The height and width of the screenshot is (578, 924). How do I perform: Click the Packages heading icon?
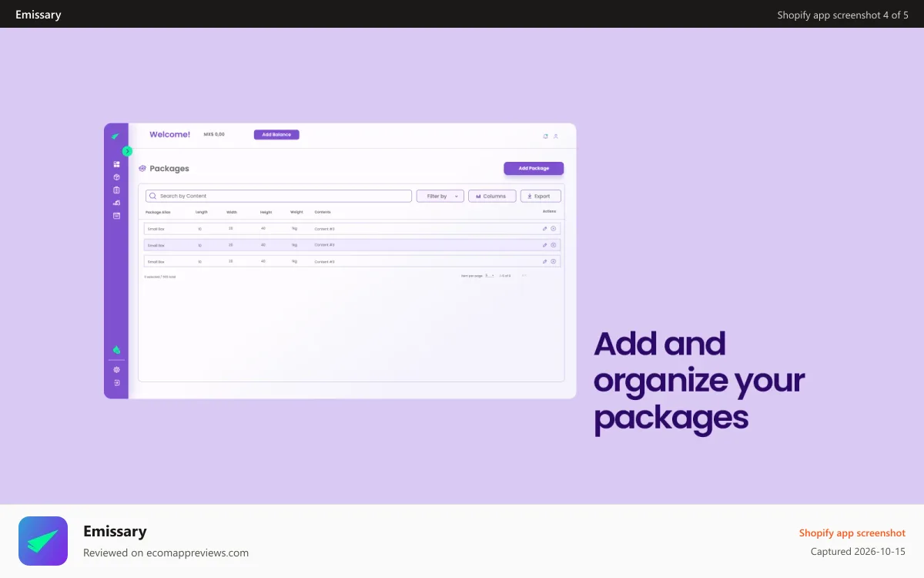click(142, 168)
